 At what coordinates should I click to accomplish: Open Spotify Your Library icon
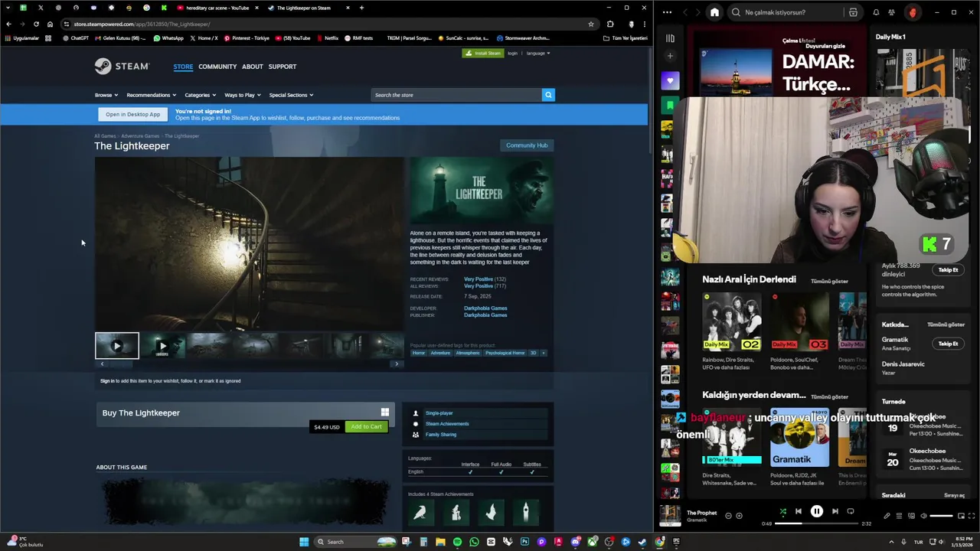pos(670,38)
